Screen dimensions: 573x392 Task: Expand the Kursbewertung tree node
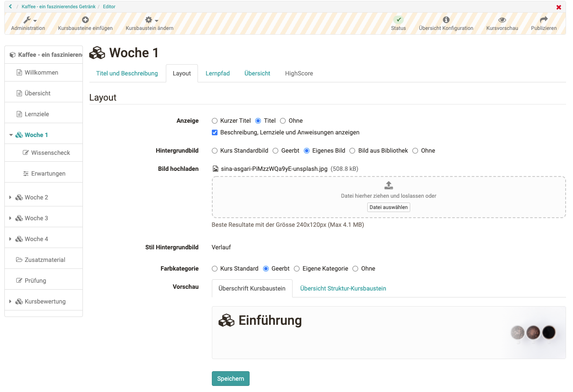10,302
